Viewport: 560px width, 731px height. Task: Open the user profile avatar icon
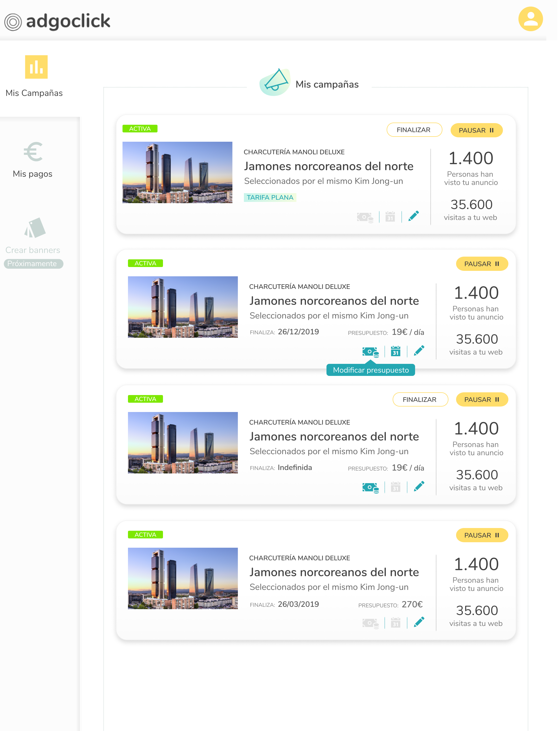pyautogui.click(x=530, y=19)
